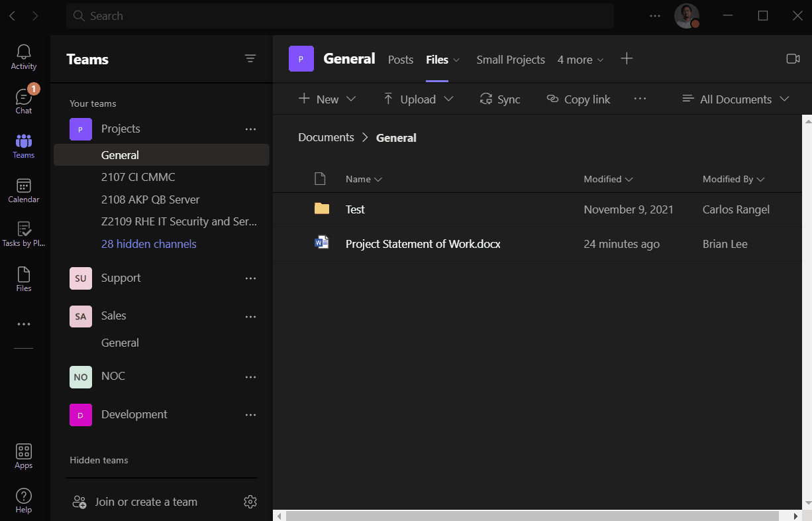The height and width of the screenshot is (521, 812).
Task: Switch to the Posts tab
Action: (x=400, y=60)
